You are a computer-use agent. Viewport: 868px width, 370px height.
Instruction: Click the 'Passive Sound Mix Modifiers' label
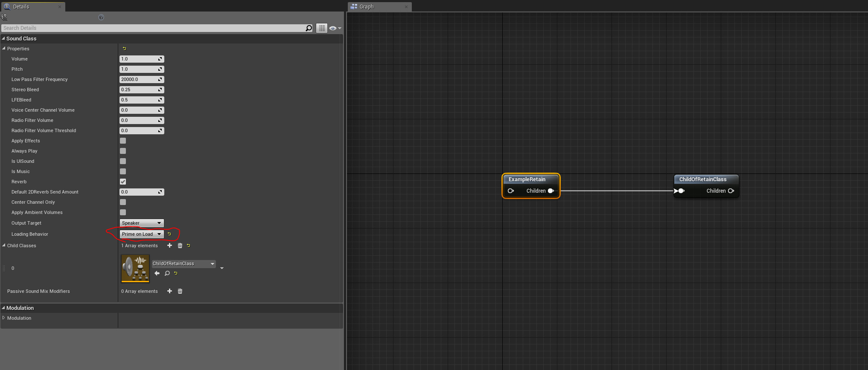tap(38, 291)
